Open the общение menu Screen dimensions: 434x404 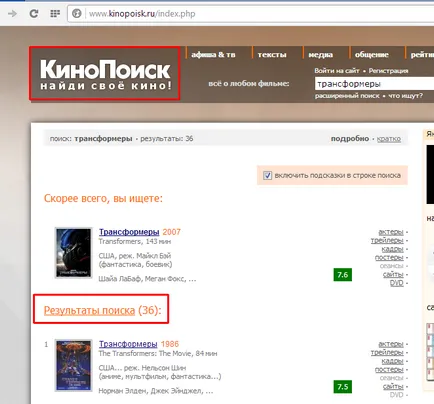coord(372,55)
